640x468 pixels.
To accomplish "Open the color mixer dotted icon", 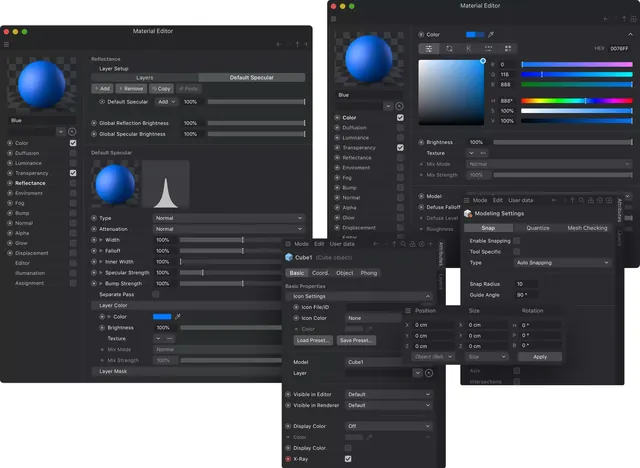I will pyautogui.click(x=488, y=49).
